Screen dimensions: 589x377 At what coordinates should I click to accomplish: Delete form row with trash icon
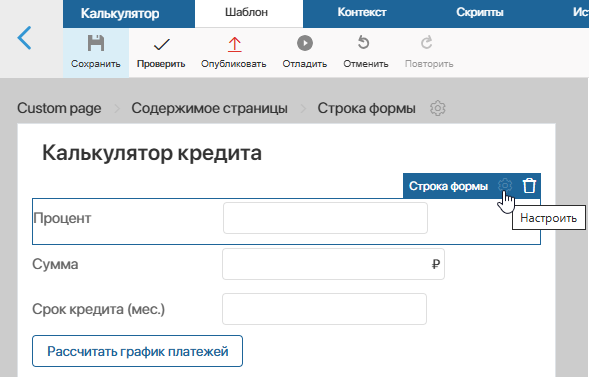(x=529, y=185)
